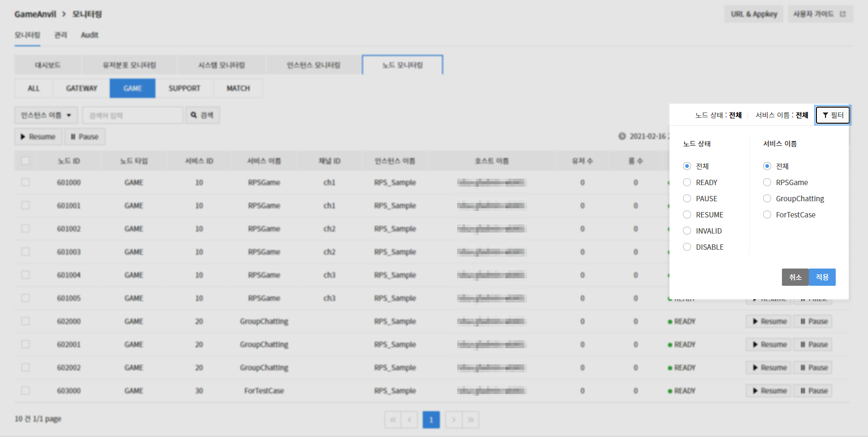
Task: Toggle select-all checkbox in table header
Action: (25, 160)
